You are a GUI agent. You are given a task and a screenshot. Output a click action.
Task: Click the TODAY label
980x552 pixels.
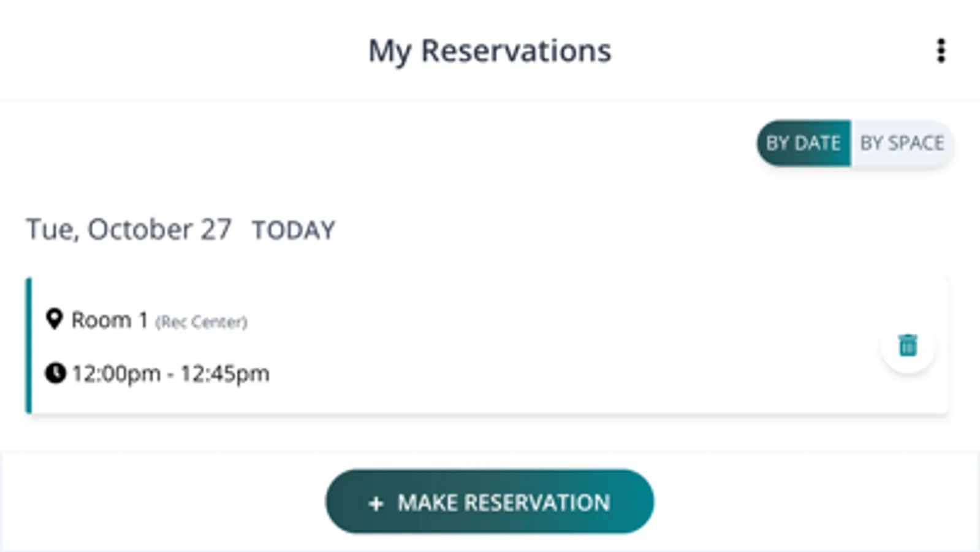pos(294,231)
